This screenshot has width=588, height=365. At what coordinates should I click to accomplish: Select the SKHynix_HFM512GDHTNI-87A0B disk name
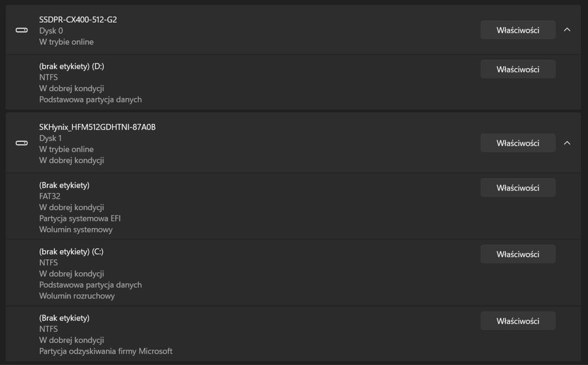(98, 127)
